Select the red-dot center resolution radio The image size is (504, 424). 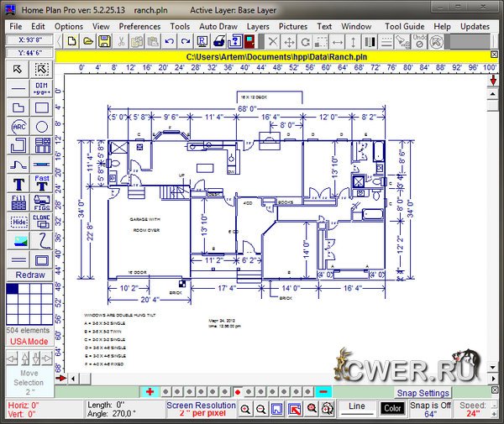(x=238, y=392)
